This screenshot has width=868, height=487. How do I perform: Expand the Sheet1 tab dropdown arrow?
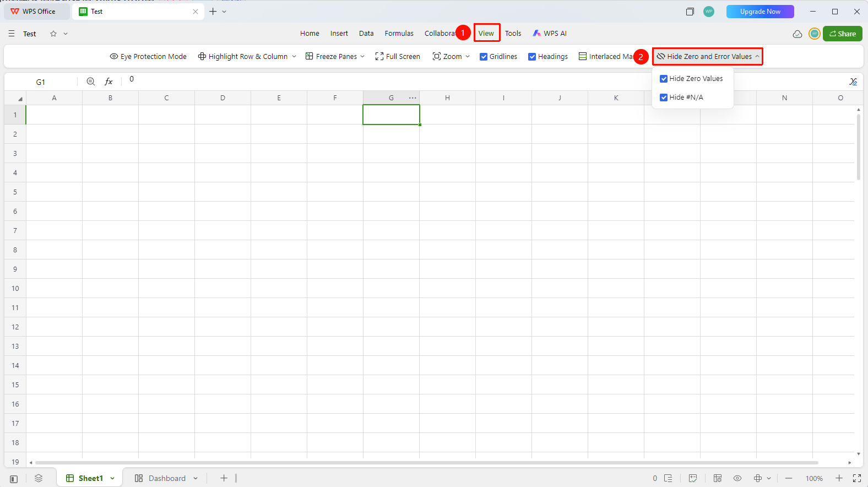[x=112, y=478]
